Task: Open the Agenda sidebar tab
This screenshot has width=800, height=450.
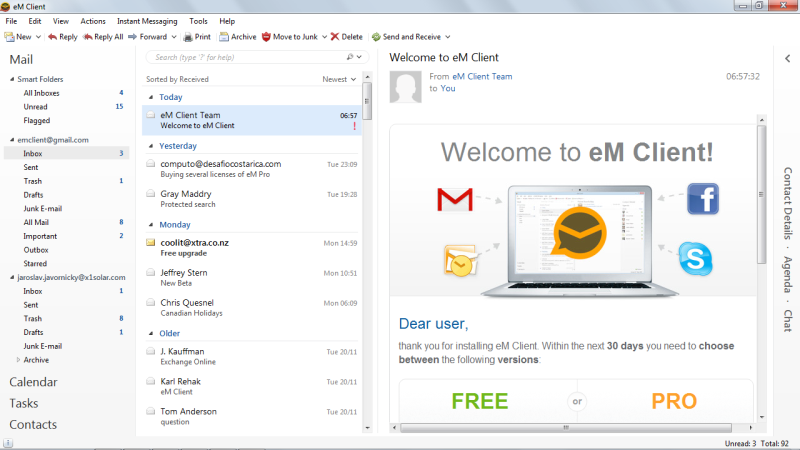Action: [788, 274]
